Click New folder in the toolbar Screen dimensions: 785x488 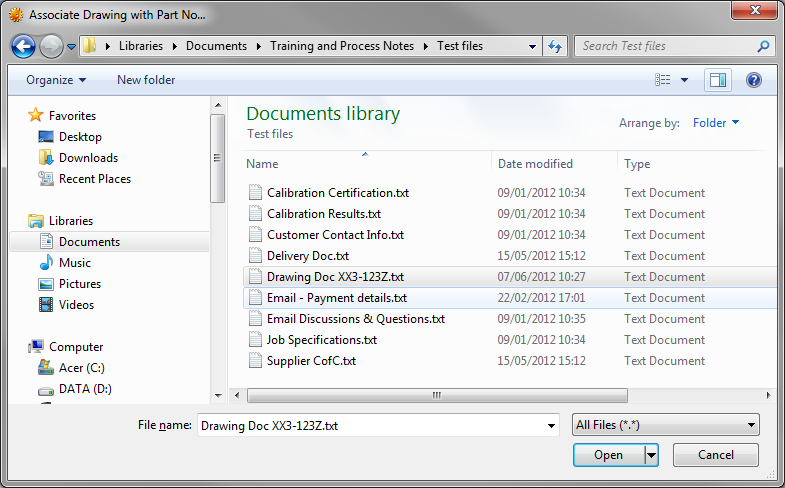[146, 80]
